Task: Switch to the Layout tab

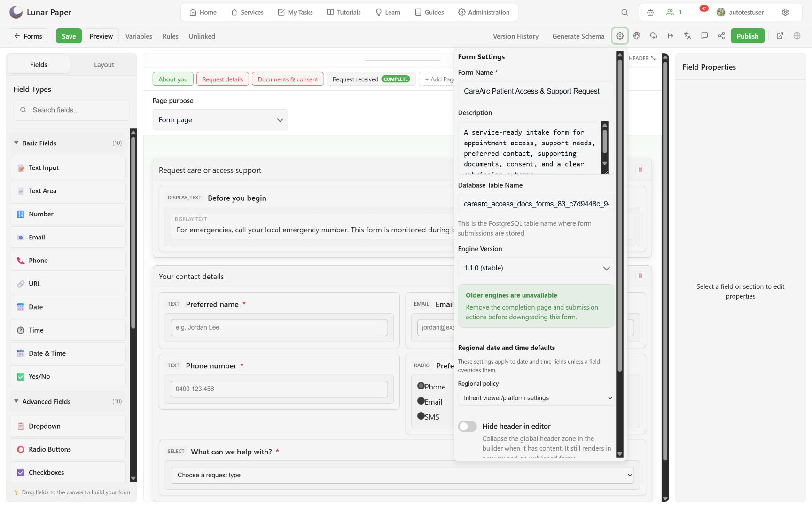Action: point(104,64)
